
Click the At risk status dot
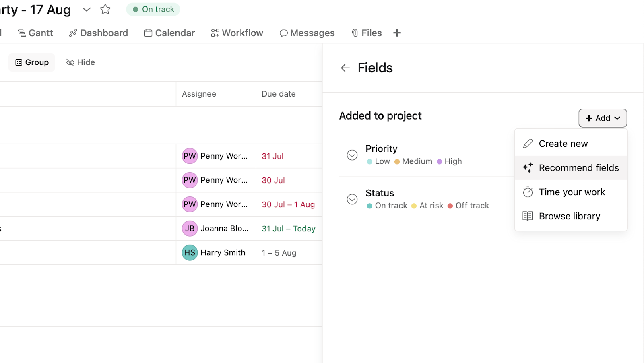click(x=414, y=206)
